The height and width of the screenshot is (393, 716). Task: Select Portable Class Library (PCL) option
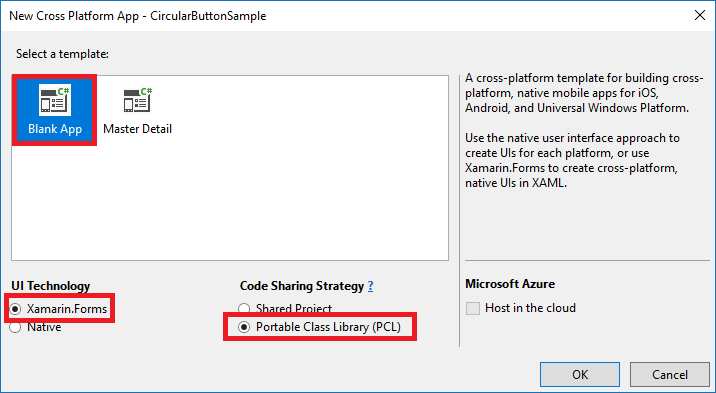(244, 327)
